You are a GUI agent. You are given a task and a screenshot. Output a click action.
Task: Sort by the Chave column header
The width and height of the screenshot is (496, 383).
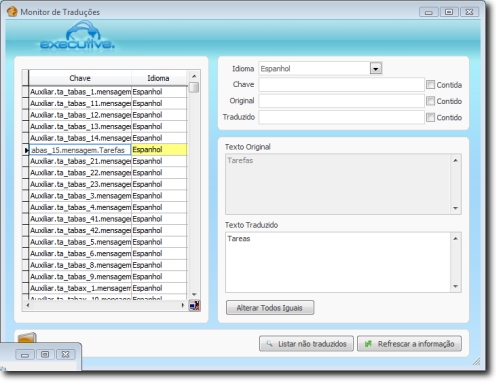coord(80,78)
